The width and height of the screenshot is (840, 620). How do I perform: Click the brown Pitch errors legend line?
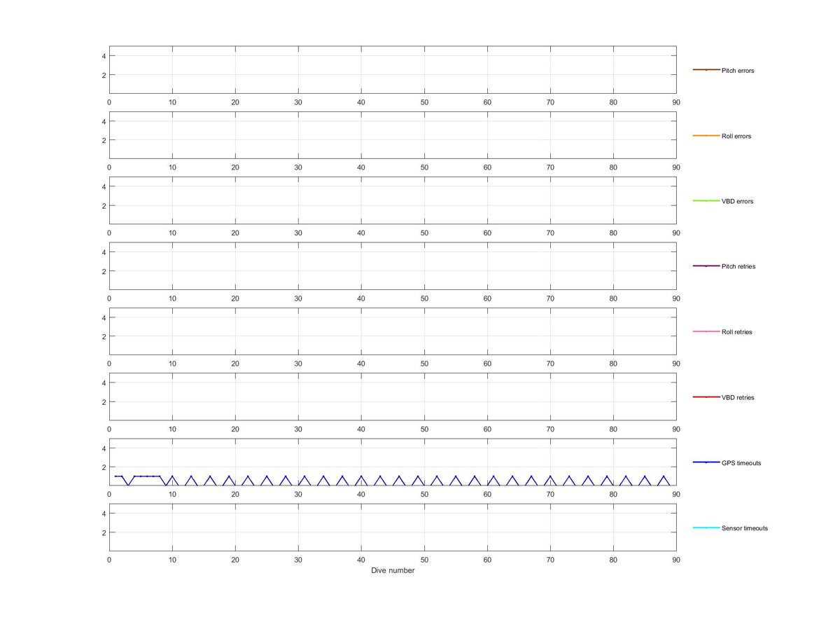pyautogui.click(x=706, y=70)
